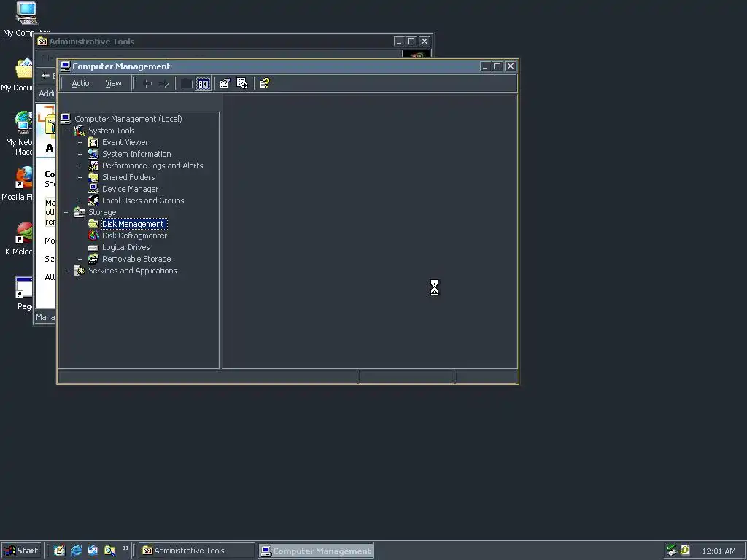
Task: Select the Event Viewer label
Action: point(125,142)
